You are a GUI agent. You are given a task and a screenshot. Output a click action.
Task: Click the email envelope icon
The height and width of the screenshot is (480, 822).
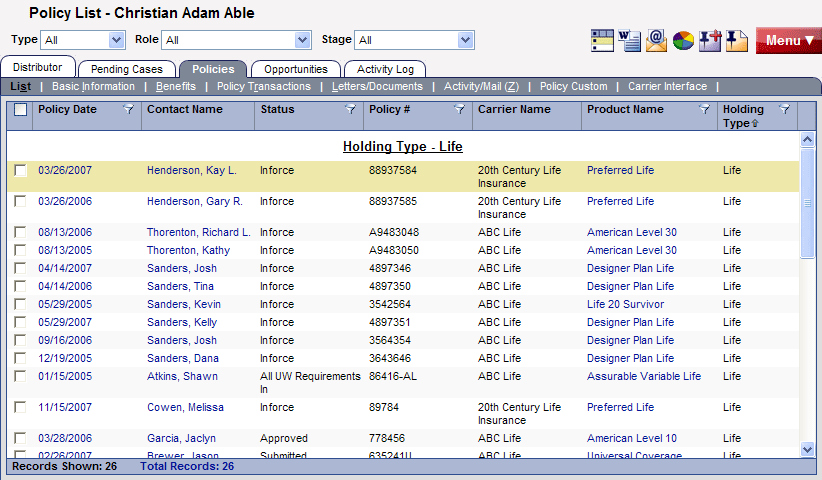(x=656, y=40)
